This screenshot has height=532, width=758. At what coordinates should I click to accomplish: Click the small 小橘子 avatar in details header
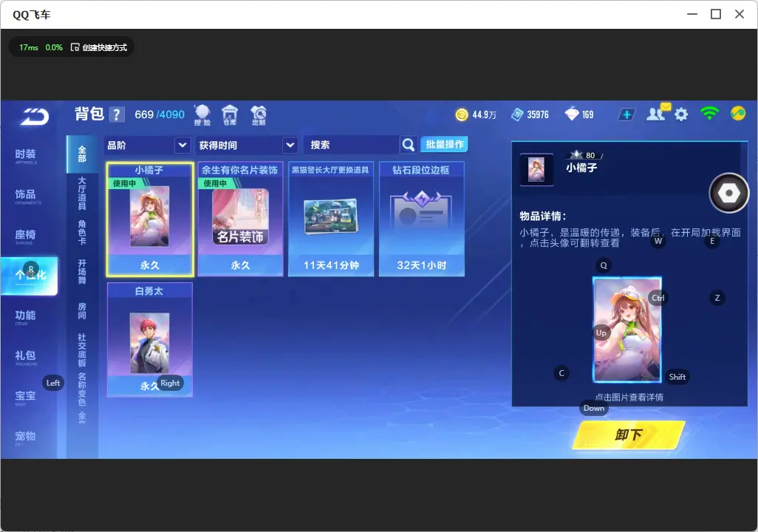pyautogui.click(x=536, y=170)
